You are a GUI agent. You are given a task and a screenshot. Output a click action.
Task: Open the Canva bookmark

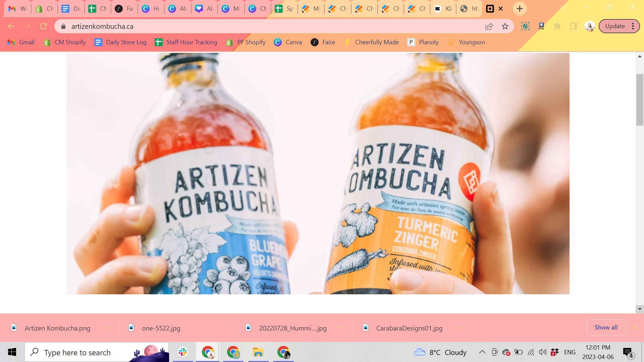pos(288,42)
